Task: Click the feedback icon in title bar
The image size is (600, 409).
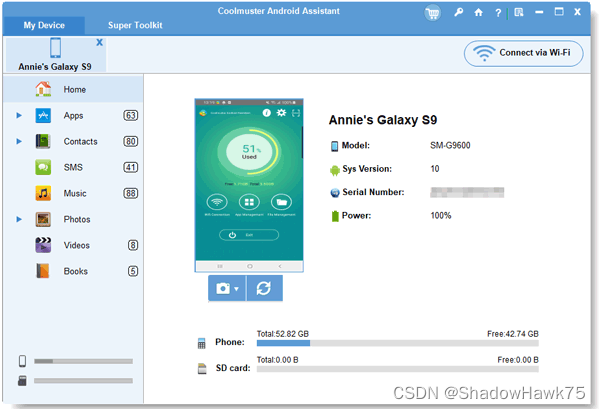Action: coord(519,13)
